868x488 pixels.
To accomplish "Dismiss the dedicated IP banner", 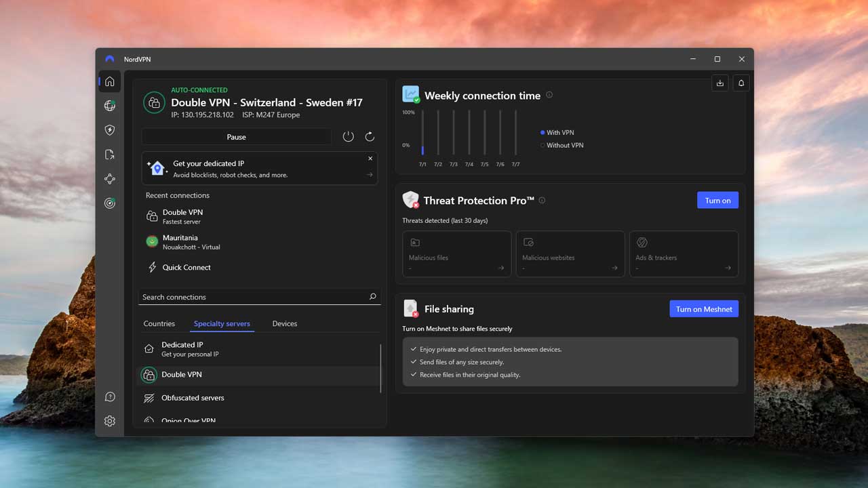I will click(370, 159).
